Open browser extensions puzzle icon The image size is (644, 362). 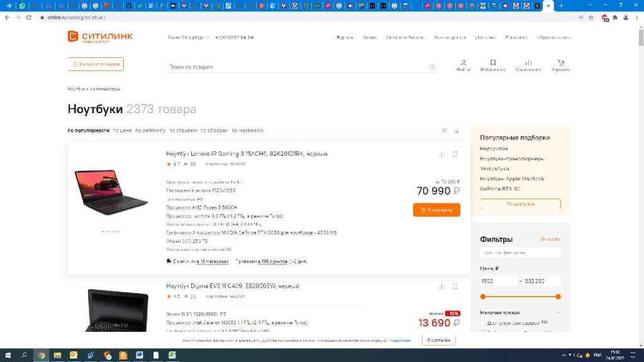(x=615, y=18)
